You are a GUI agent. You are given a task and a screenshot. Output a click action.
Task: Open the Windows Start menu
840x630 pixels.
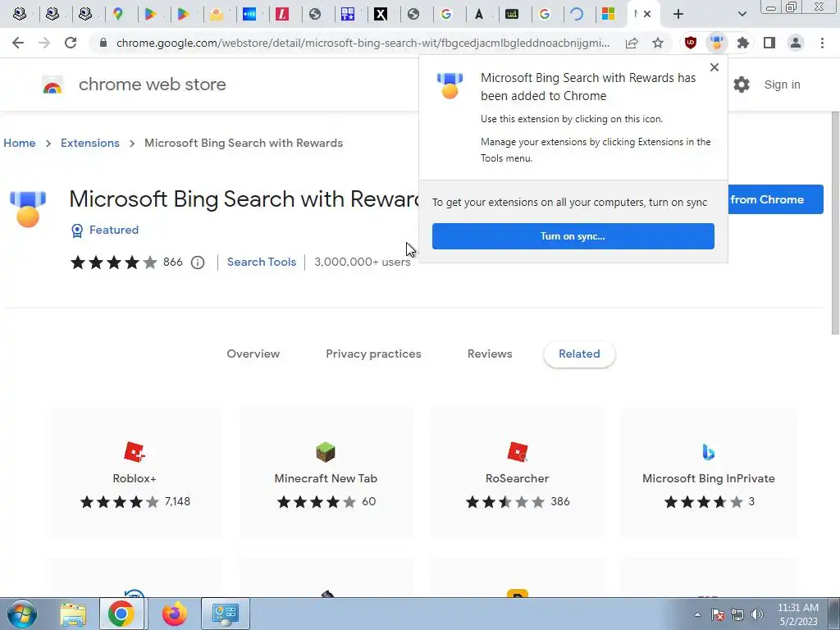(22, 614)
